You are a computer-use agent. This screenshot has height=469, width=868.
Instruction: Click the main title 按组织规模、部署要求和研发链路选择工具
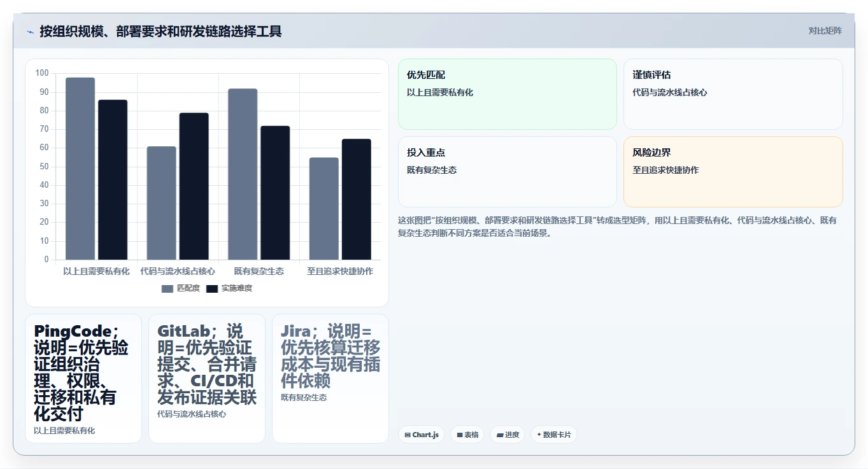click(x=160, y=31)
